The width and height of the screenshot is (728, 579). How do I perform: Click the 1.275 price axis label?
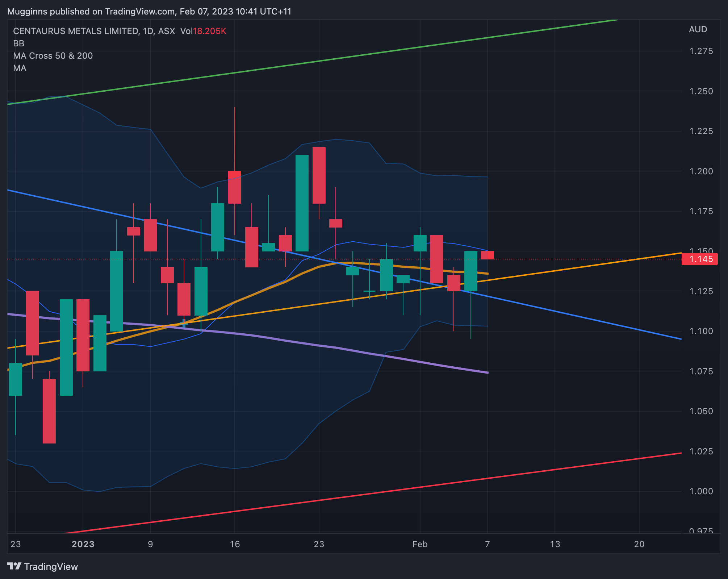point(701,51)
